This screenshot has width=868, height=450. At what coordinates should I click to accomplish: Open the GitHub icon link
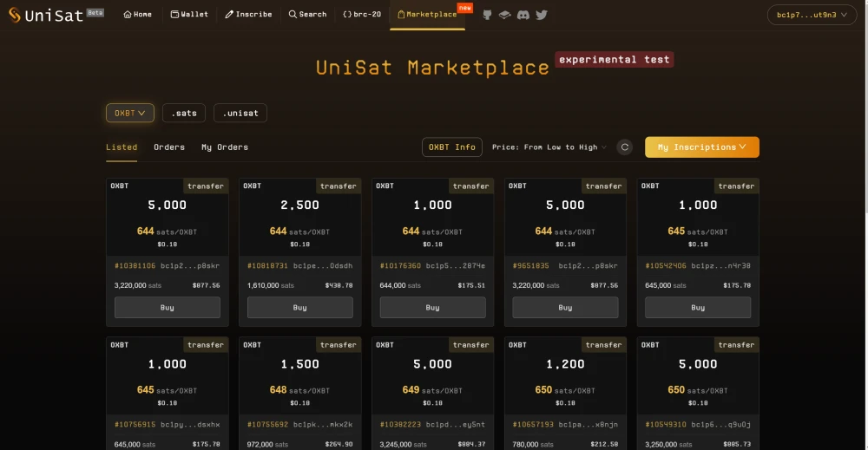pyautogui.click(x=487, y=15)
